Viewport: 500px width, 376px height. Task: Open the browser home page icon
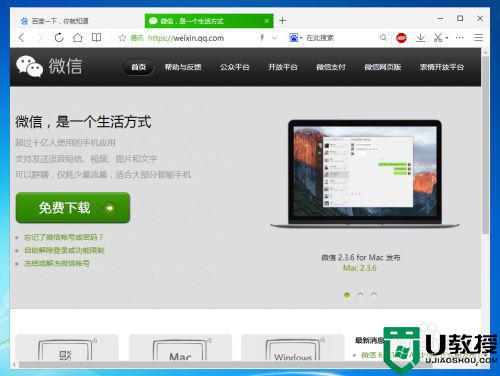(x=78, y=37)
